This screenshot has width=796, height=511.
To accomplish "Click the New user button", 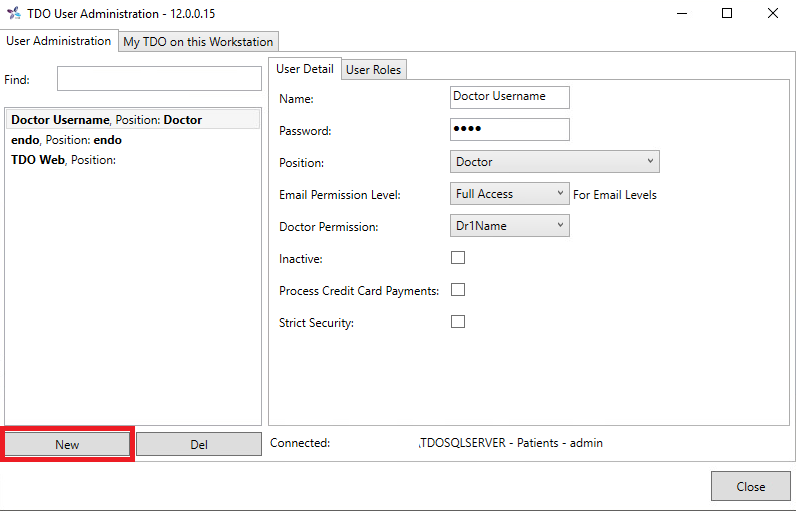I will pos(68,445).
